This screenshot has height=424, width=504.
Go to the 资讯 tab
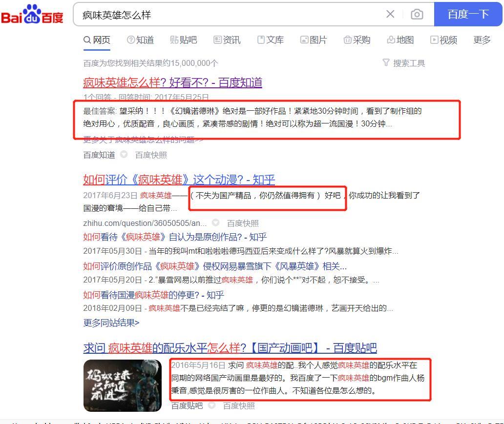tap(227, 40)
